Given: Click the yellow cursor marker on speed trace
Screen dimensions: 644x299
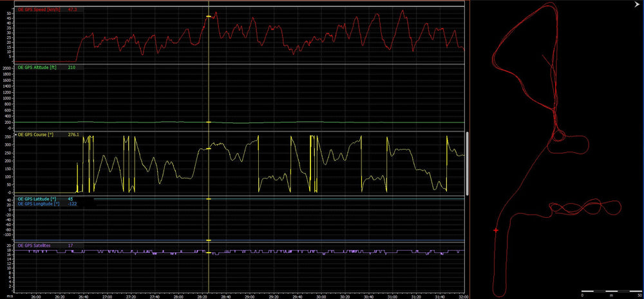Looking at the screenshot, I should click(208, 16).
